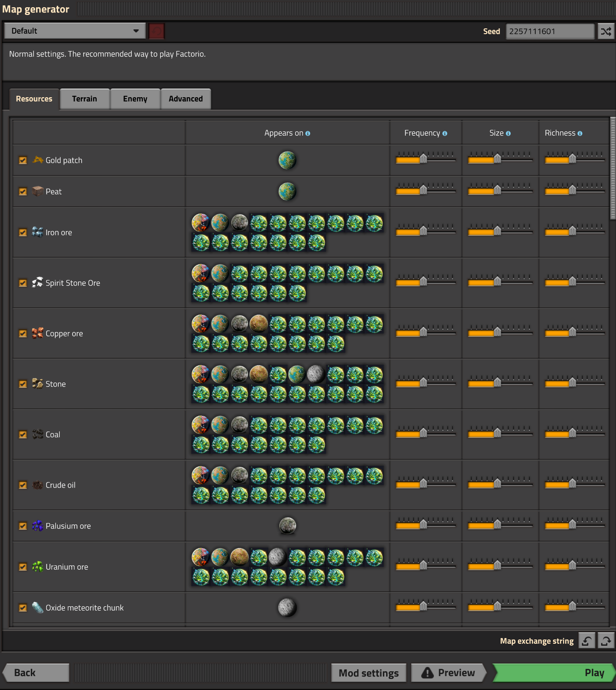Image resolution: width=616 pixels, height=690 pixels.
Task: Click the info icon beside Size
Action: click(508, 133)
